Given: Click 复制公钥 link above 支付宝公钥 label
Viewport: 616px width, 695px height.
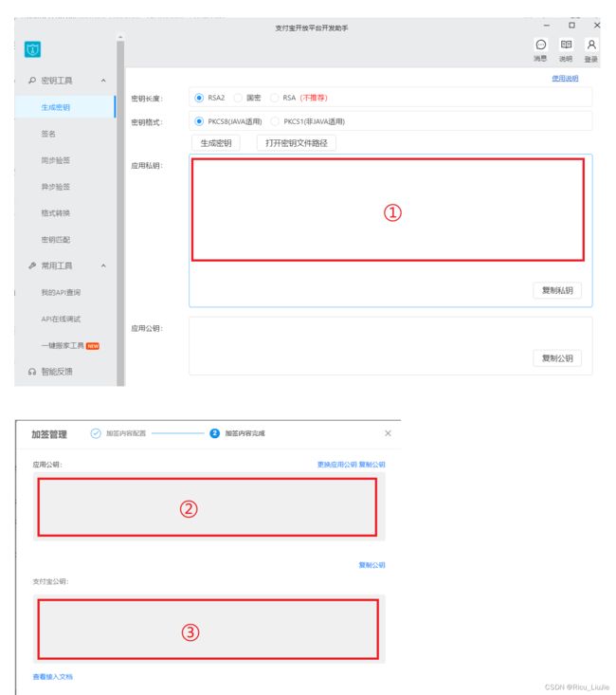Looking at the screenshot, I should pyautogui.click(x=372, y=565).
